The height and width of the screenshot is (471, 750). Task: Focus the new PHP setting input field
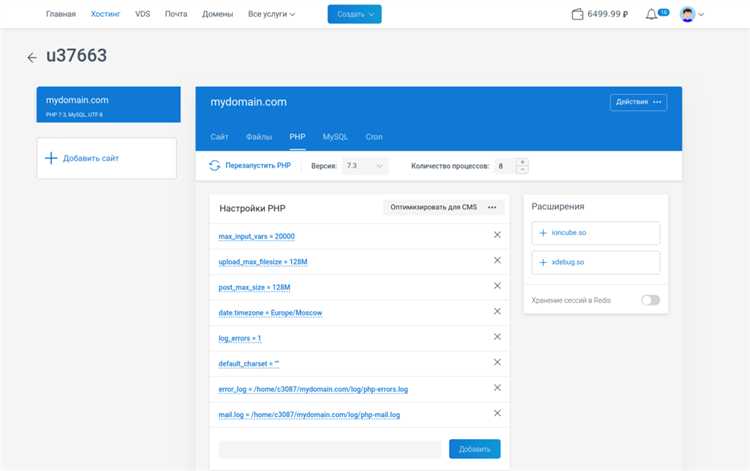coord(330,449)
